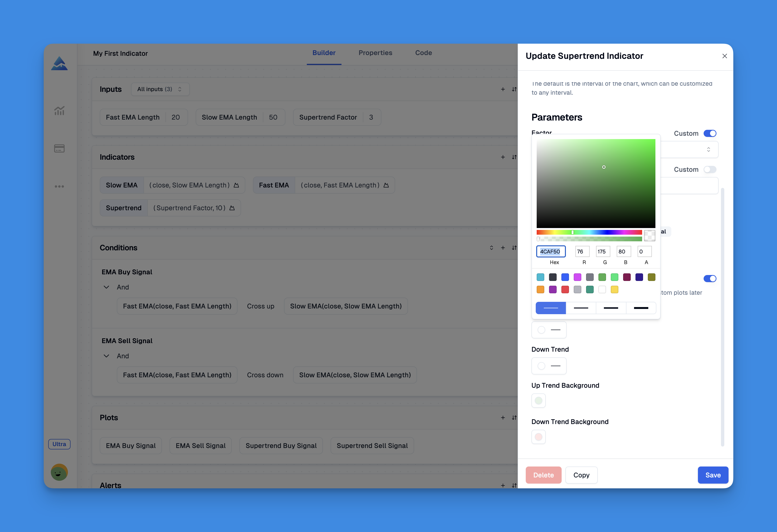The width and height of the screenshot is (777, 532).
Task: Select the second line width option
Action: (x=581, y=308)
